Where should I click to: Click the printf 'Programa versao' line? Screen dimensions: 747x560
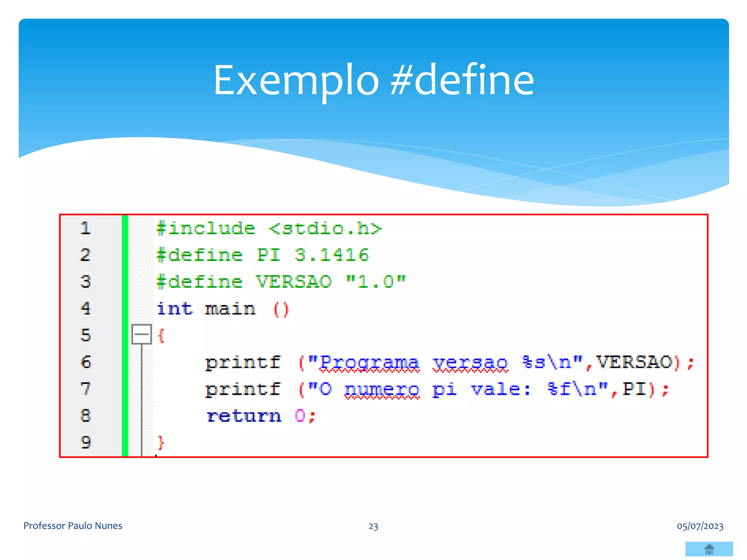450,363
